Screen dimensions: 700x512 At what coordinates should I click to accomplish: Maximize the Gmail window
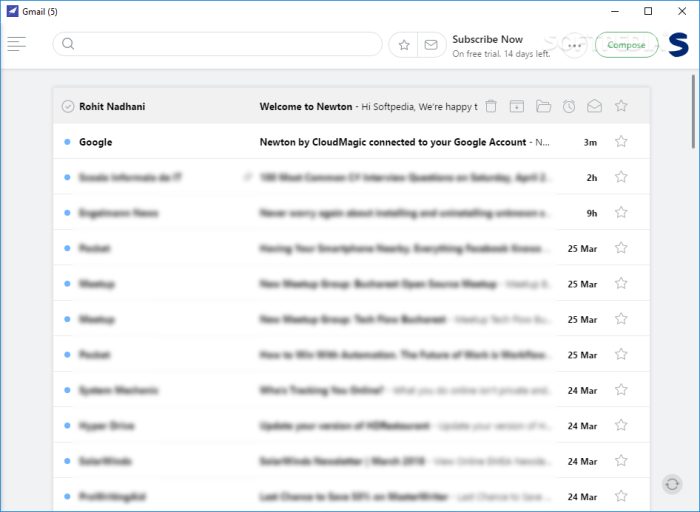coord(648,11)
